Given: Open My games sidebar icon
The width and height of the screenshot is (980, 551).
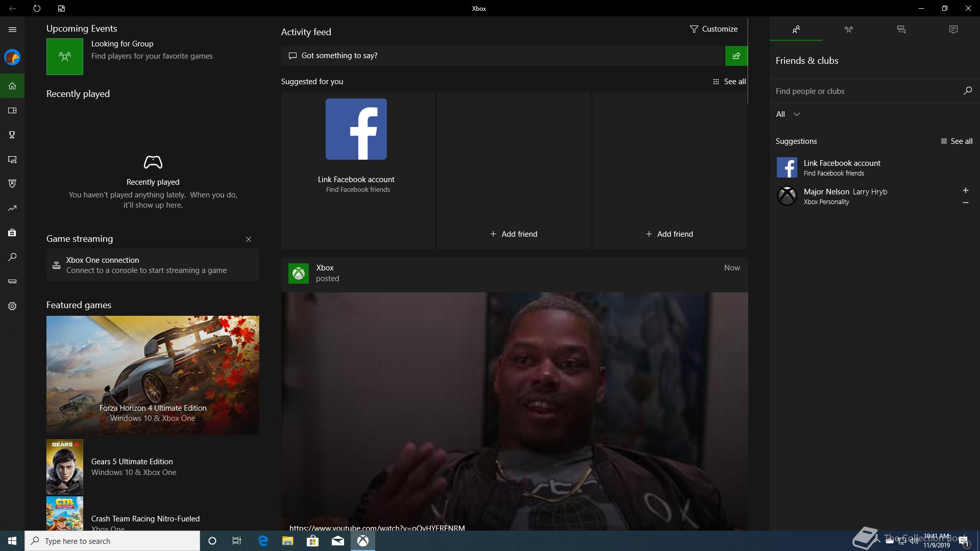Looking at the screenshot, I should [x=12, y=110].
